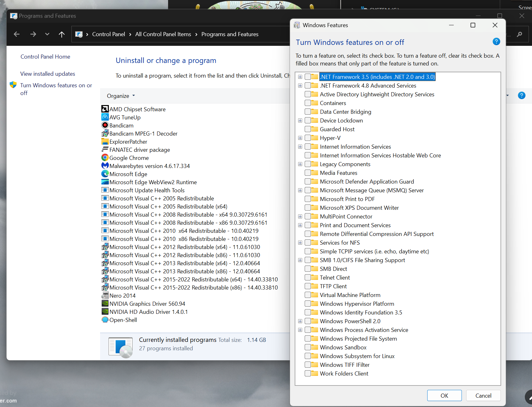532x407 pixels.
Task: Click the Microsoft Update Health Tools icon
Action: click(x=105, y=190)
